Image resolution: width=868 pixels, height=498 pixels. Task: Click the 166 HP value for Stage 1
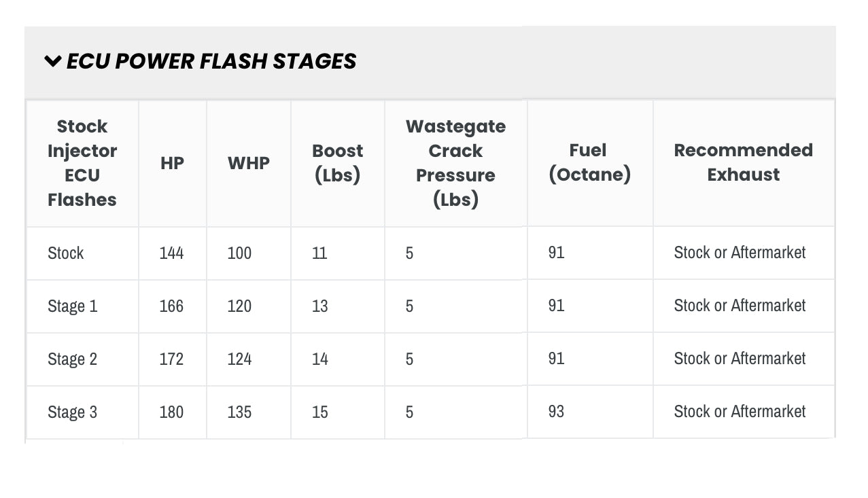click(x=171, y=306)
